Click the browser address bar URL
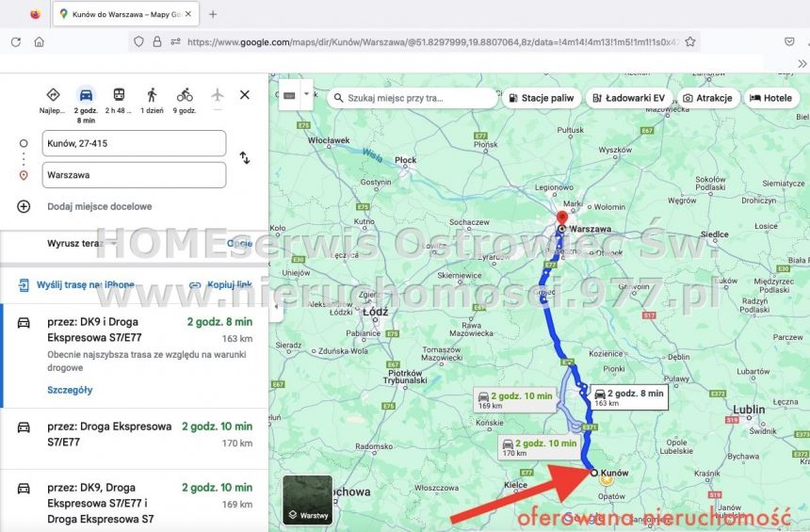 tap(433, 41)
